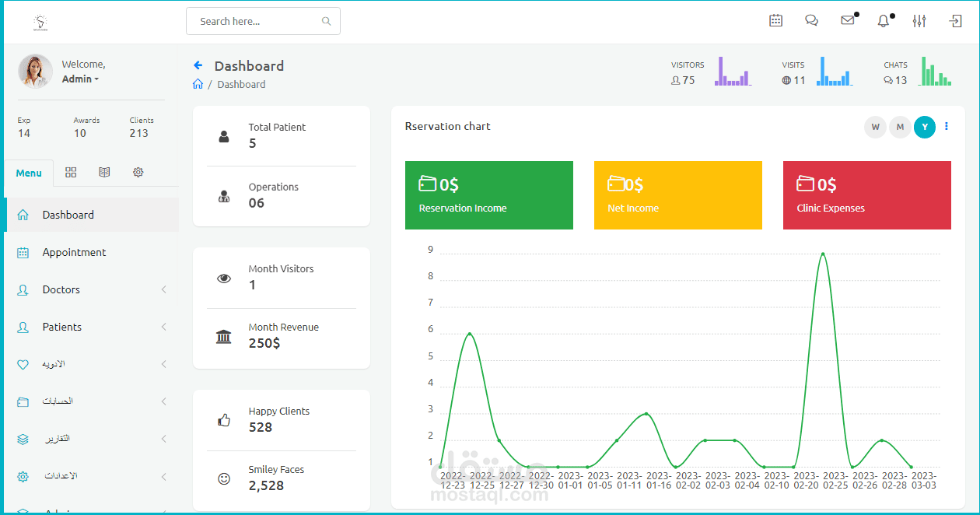Click the Clients count 213

point(139,133)
